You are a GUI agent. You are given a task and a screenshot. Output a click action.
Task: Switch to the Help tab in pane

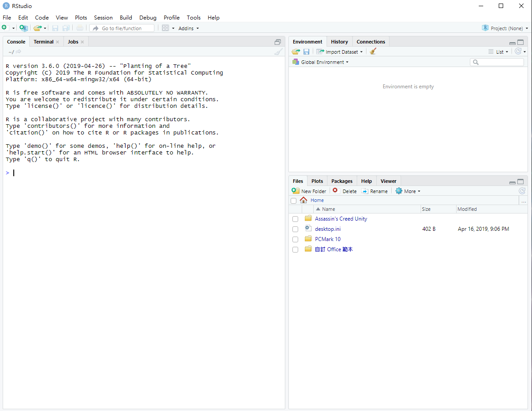(x=366, y=181)
